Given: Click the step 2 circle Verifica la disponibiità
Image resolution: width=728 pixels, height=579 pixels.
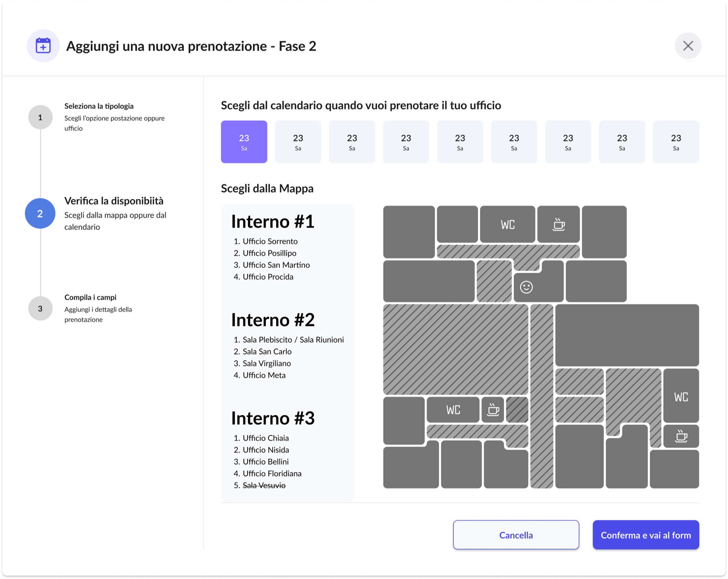Looking at the screenshot, I should coord(40,213).
